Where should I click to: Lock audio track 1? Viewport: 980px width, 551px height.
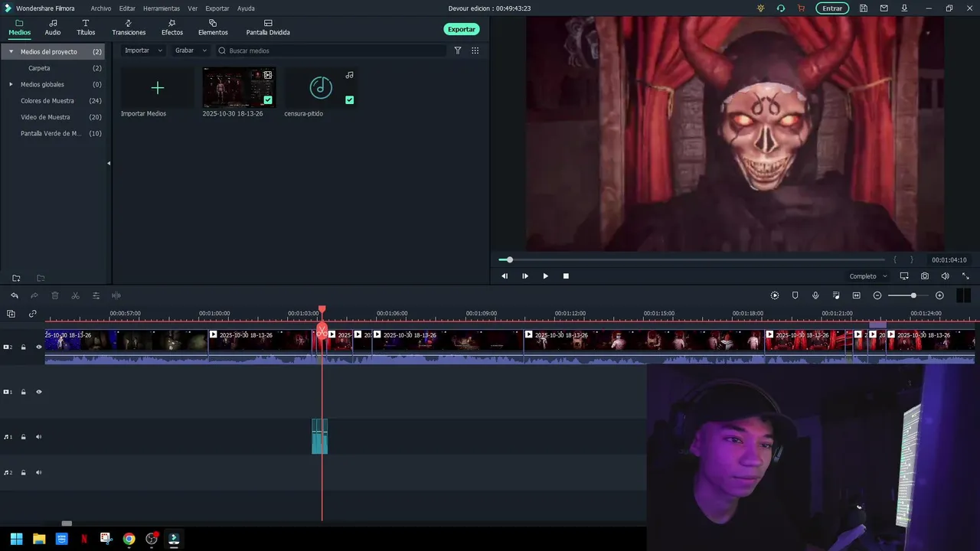pyautogui.click(x=23, y=437)
